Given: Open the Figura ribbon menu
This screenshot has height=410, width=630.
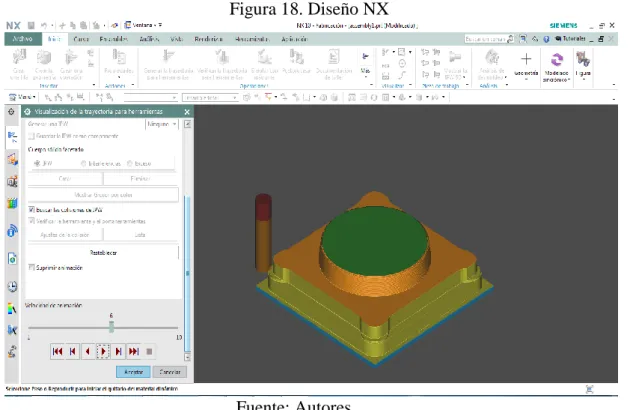Looking at the screenshot, I should pos(583,64).
